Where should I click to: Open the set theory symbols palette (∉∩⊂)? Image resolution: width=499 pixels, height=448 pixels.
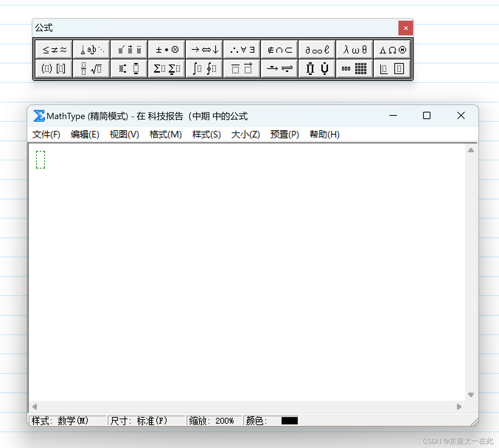(280, 49)
